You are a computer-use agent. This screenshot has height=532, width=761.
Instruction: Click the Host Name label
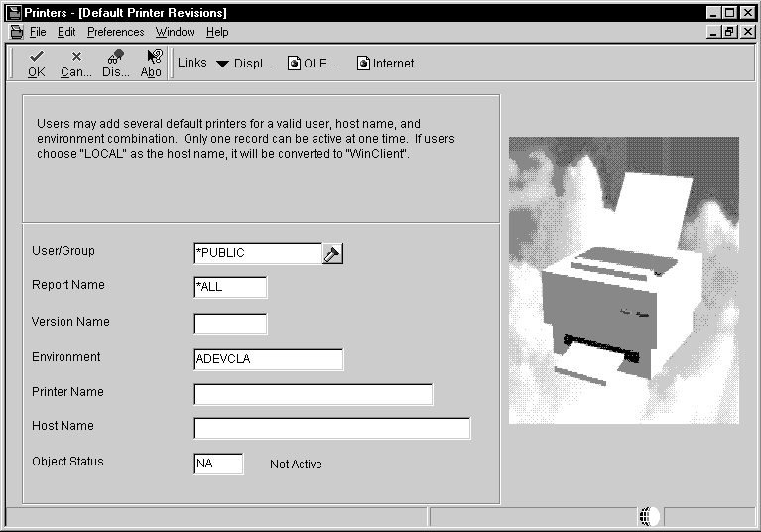(x=63, y=426)
